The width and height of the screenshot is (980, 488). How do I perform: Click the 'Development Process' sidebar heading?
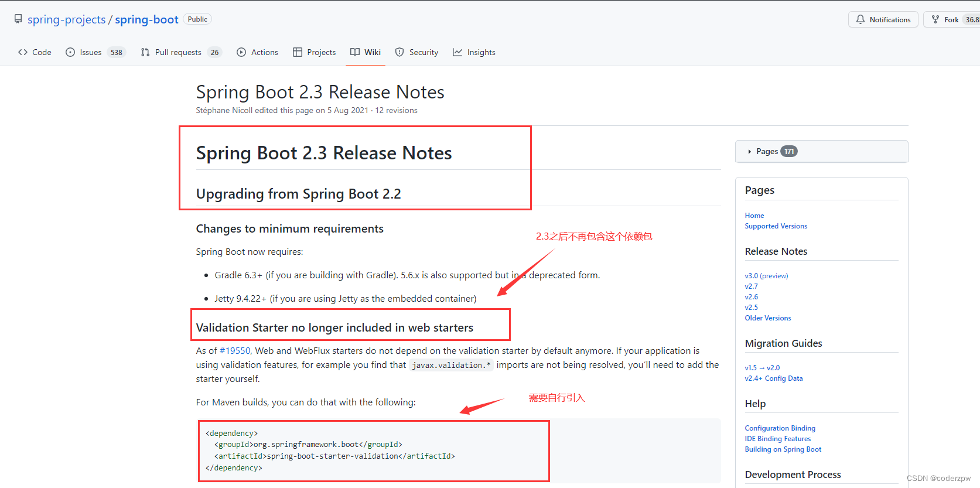793,475
